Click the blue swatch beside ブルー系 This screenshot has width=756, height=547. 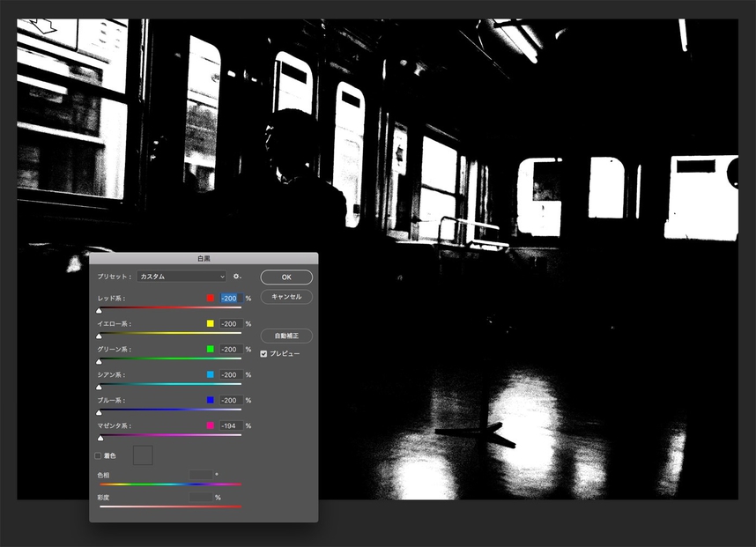[x=211, y=401]
